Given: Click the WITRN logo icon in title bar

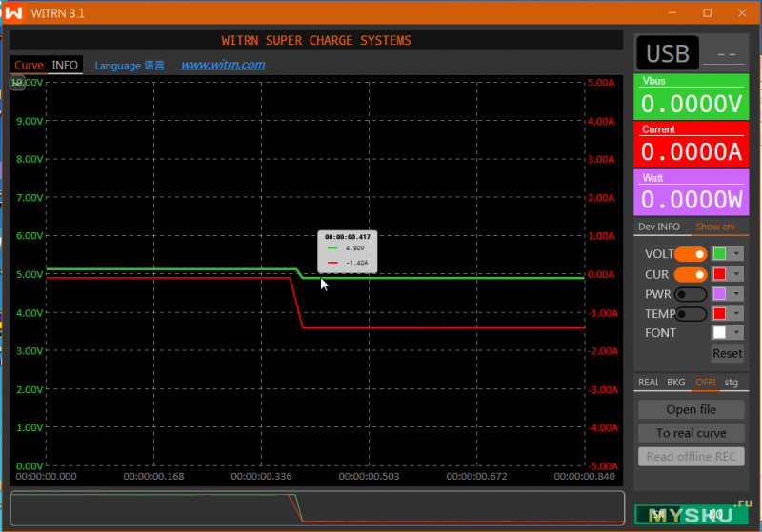Looking at the screenshot, I should pyautogui.click(x=13, y=12).
